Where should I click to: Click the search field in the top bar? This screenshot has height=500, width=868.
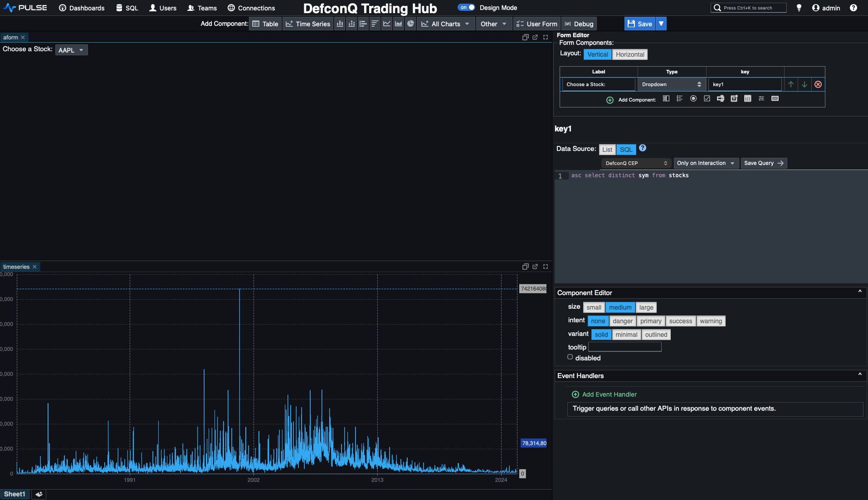tap(748, 8)
